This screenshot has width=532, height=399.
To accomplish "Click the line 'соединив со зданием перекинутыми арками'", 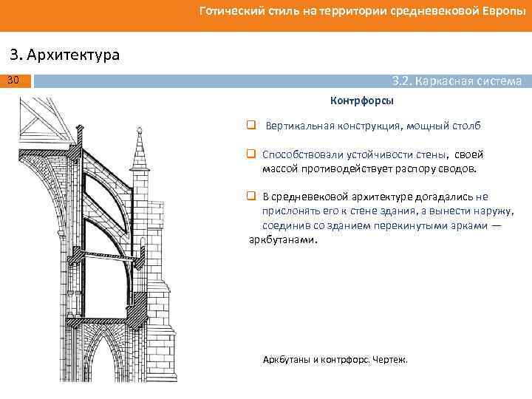I will point(375,225).
